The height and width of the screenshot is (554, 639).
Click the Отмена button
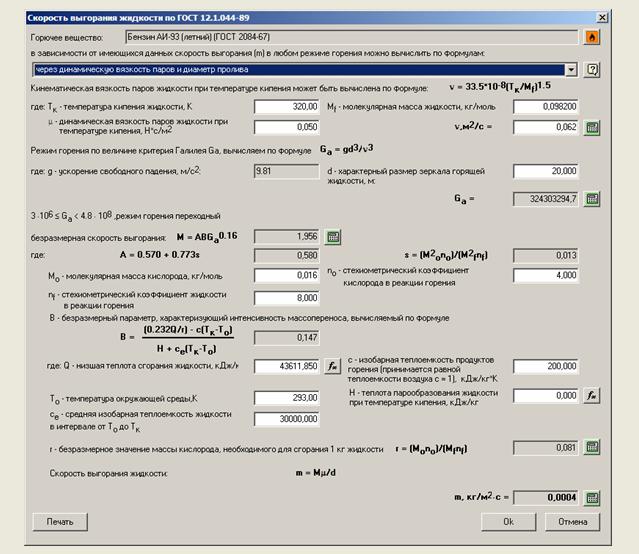tap(572, 522)
